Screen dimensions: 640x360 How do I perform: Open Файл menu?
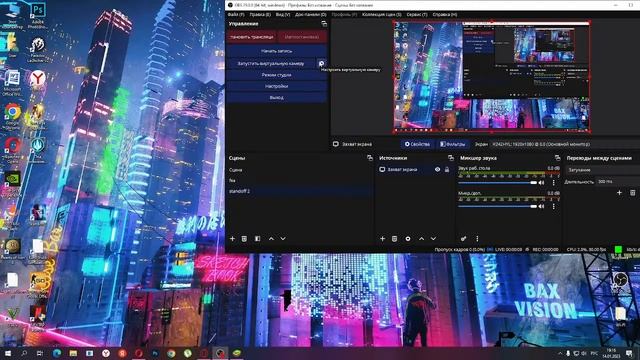click(236, 15)
